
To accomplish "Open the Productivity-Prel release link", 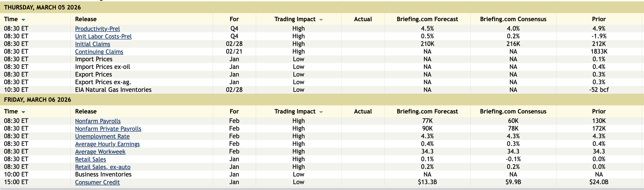I will click(97, 29).
